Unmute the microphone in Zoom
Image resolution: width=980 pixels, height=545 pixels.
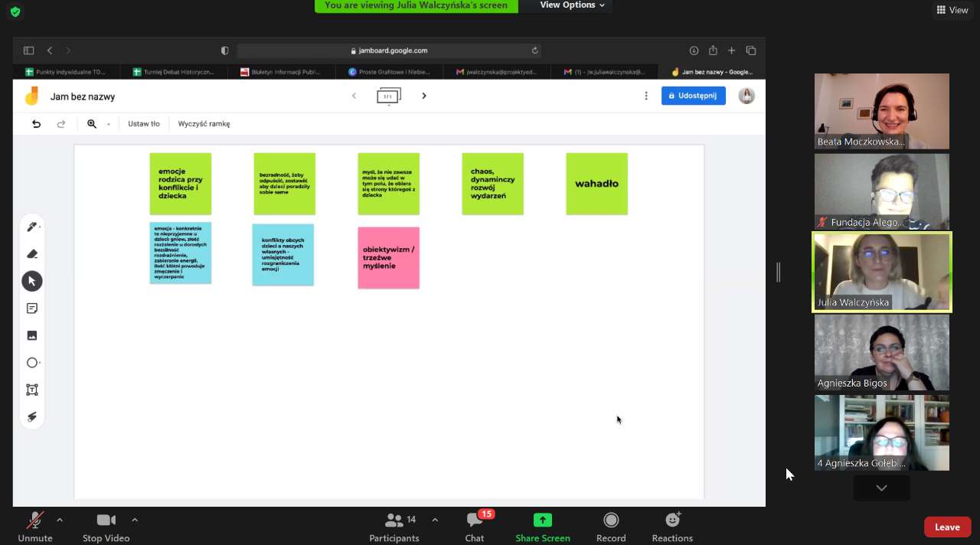(35, 526)
